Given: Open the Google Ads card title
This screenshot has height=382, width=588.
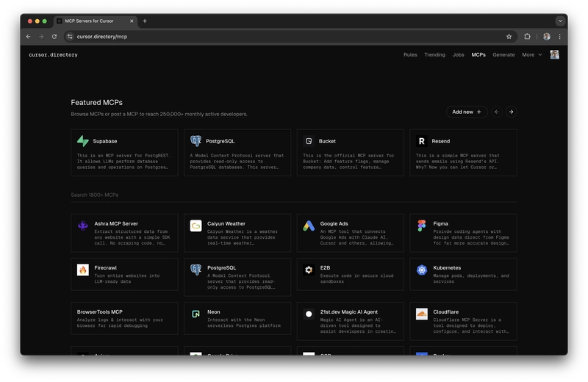Looking at the screenshot, I should click(x=334, y=223).
